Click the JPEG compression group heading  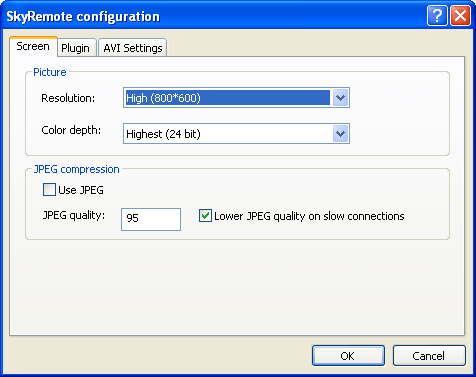[77, 169]
